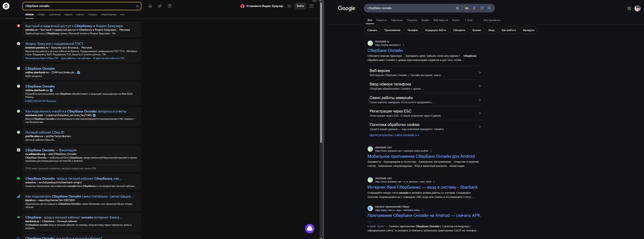Click the sberbank.ru favicon in Google results
Screen dimensions: 644x239
370,43
